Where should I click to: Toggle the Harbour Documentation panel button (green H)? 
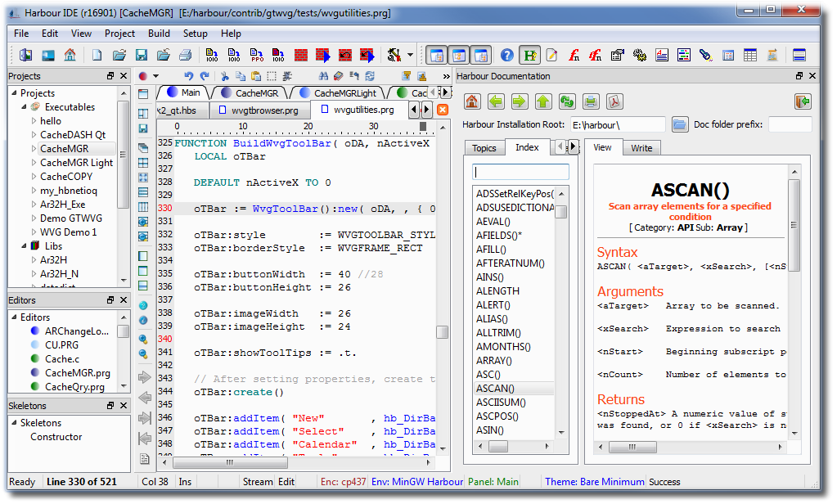click(x=529, y=56)
